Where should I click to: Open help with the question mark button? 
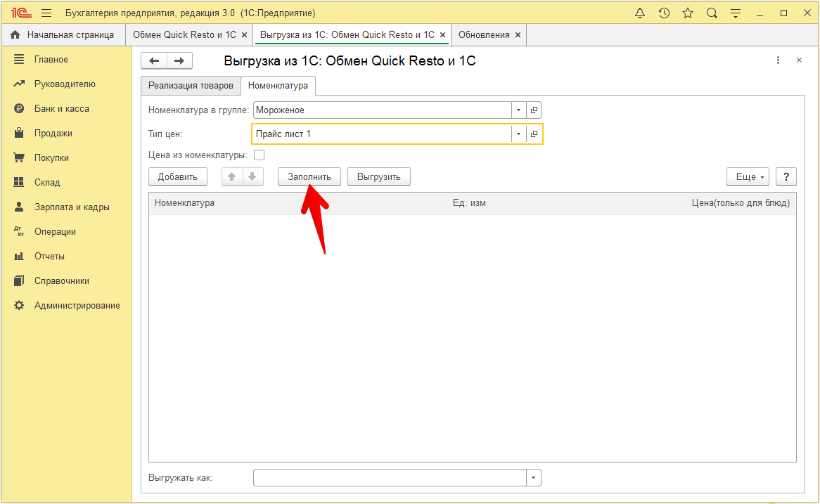point(786,176)
